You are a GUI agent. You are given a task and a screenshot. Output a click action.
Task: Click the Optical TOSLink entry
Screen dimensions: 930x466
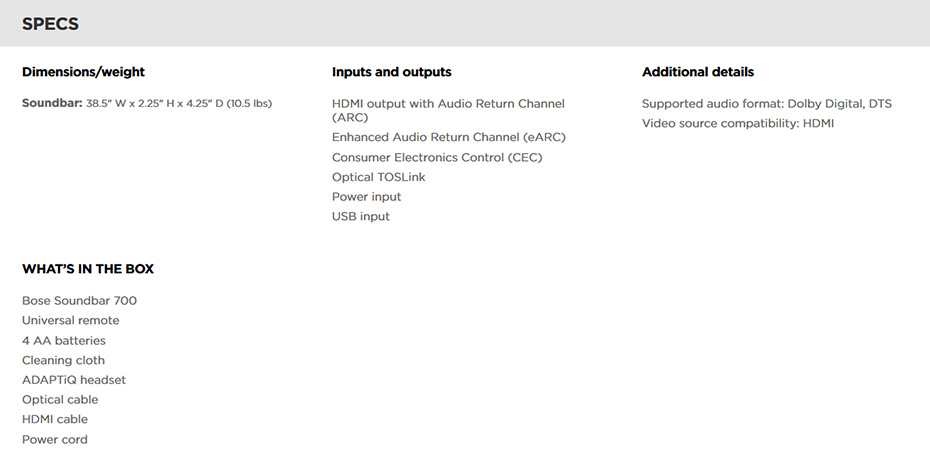click(378, 177)
